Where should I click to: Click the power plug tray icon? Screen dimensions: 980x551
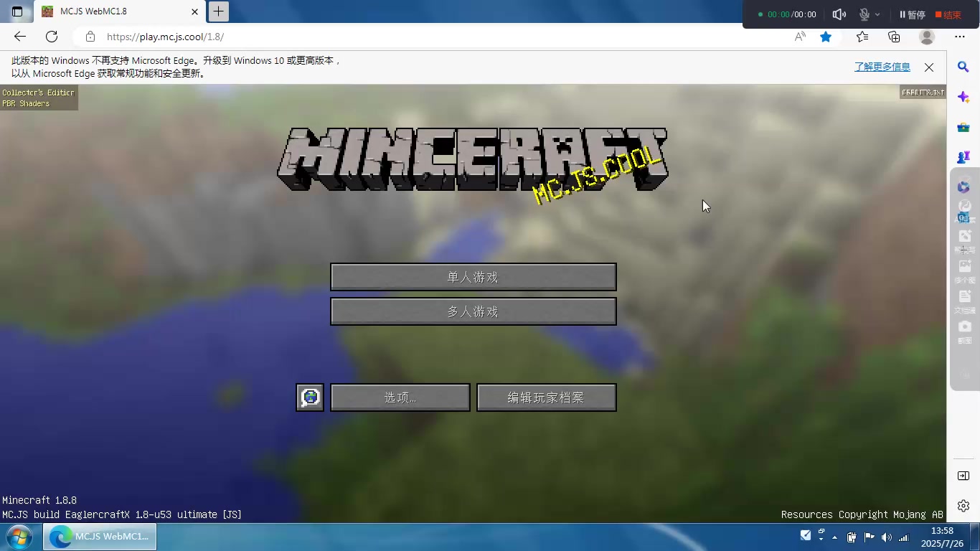tap(852, 537)
